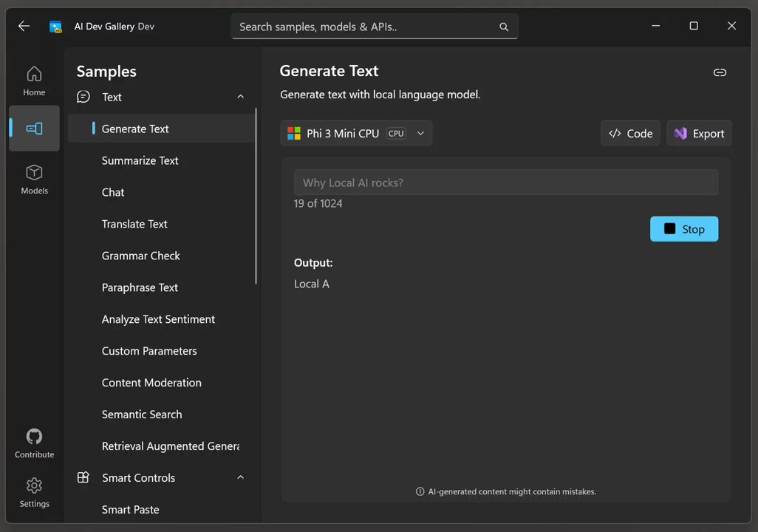Screen dimensions: 758x532
Task: Click 'Generate text with local language model.' description
Action: (x=380, y=95)
